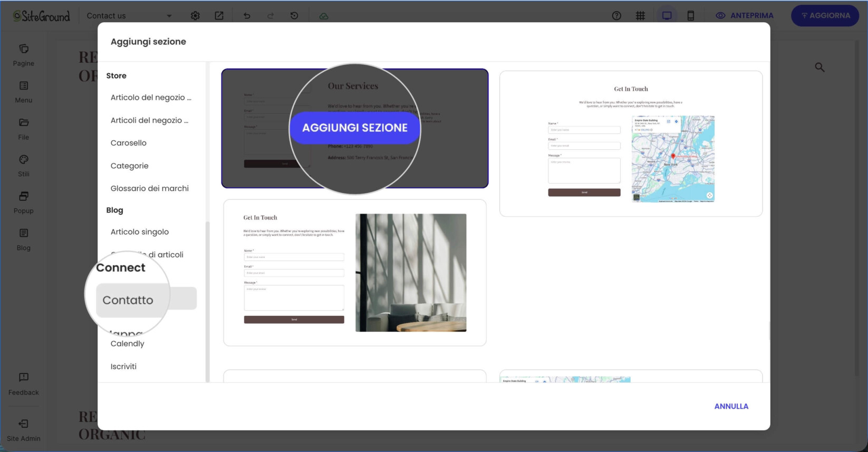
Task: Click the category list scrollbar
Action: tap(207, 301)
